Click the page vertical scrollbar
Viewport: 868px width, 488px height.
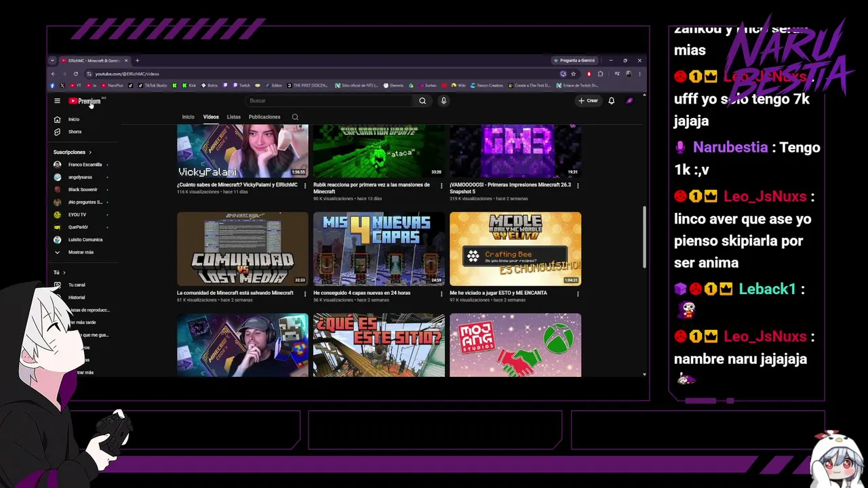tap(644, 237)
